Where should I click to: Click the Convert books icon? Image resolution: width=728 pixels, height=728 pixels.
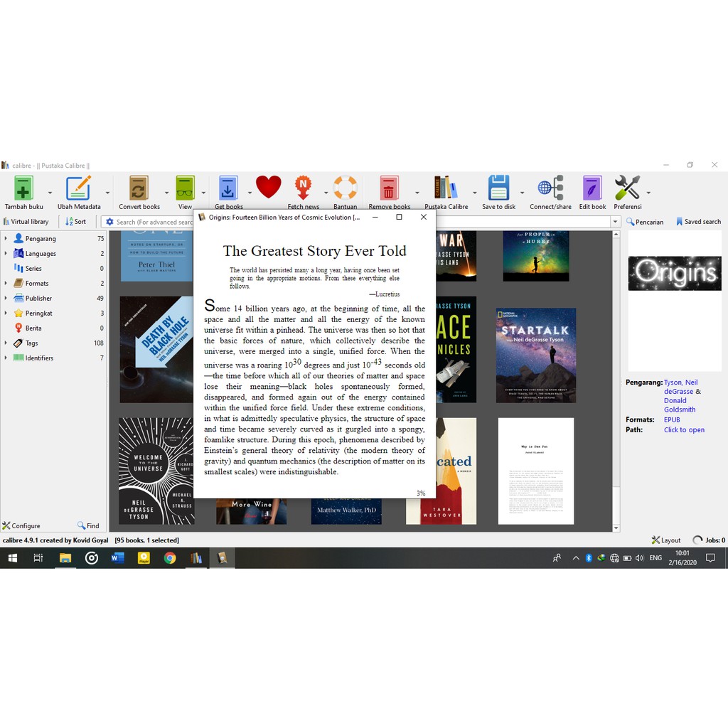[139, 189]
